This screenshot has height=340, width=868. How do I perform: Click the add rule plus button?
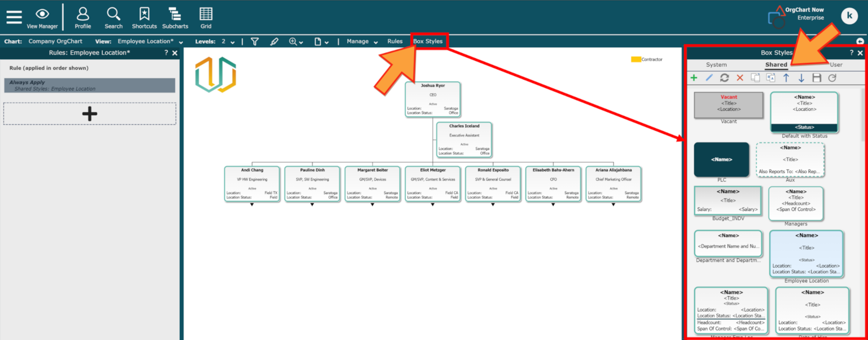pyautogui.click(x=90, y=114)
